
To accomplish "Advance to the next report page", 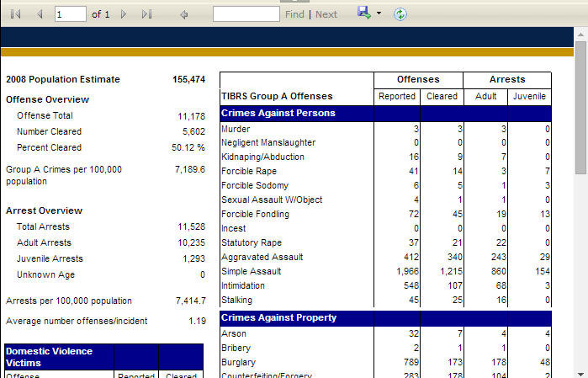I will [x=124, y=14].
